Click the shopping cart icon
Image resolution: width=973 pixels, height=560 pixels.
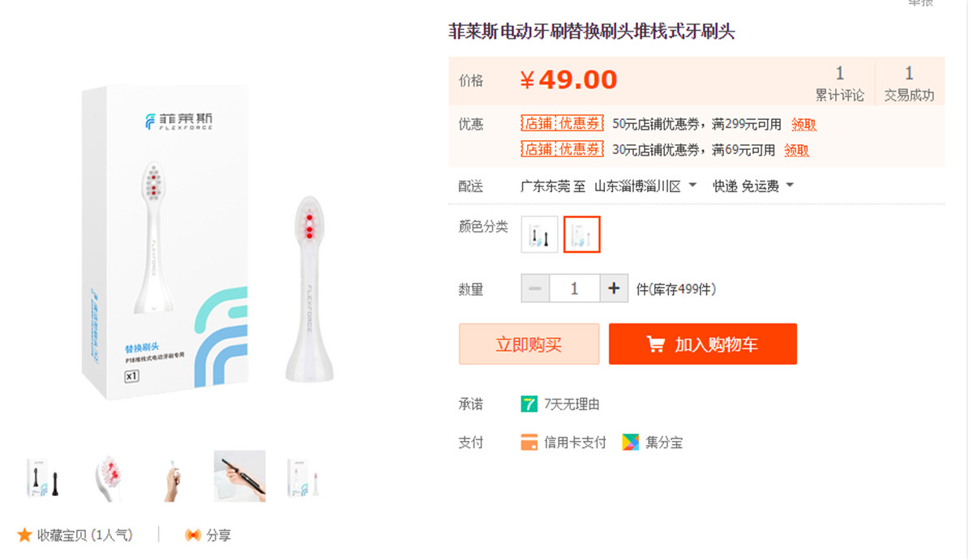(655, 344)
